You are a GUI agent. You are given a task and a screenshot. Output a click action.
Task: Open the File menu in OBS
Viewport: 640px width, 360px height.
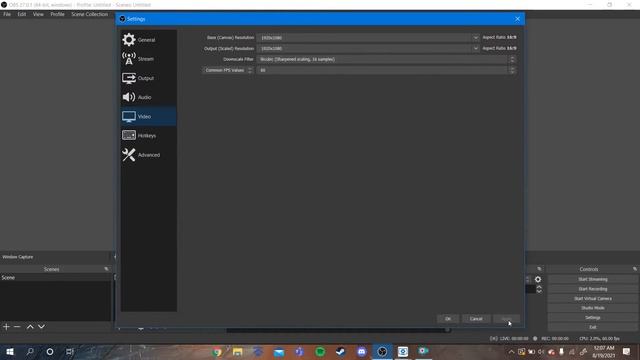click(7, 14)
